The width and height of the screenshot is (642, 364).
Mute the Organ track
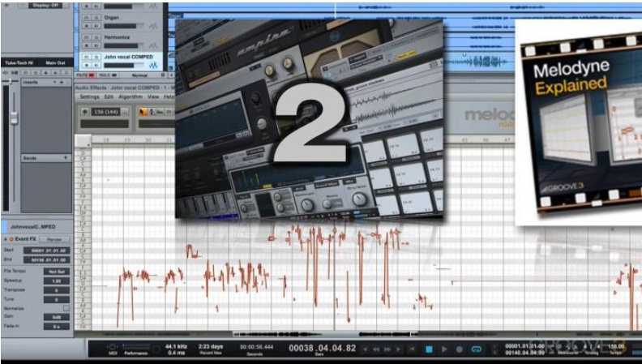(x=87, y=18)
